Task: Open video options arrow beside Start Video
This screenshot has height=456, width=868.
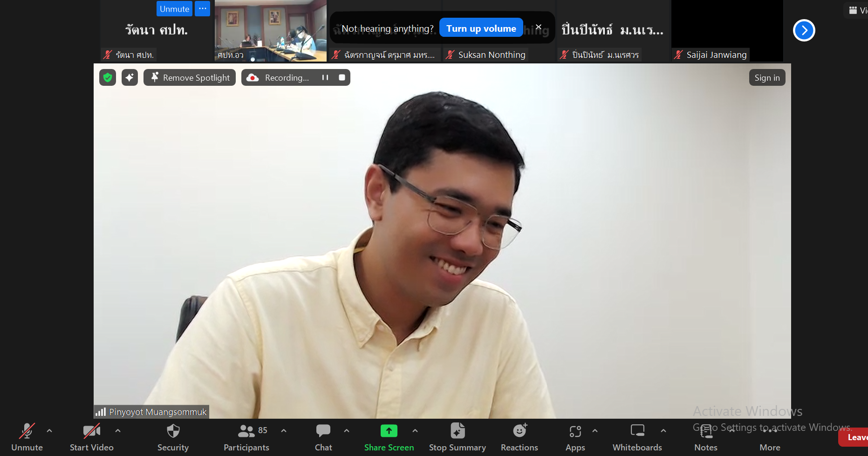Action: [x=118, y=431]
